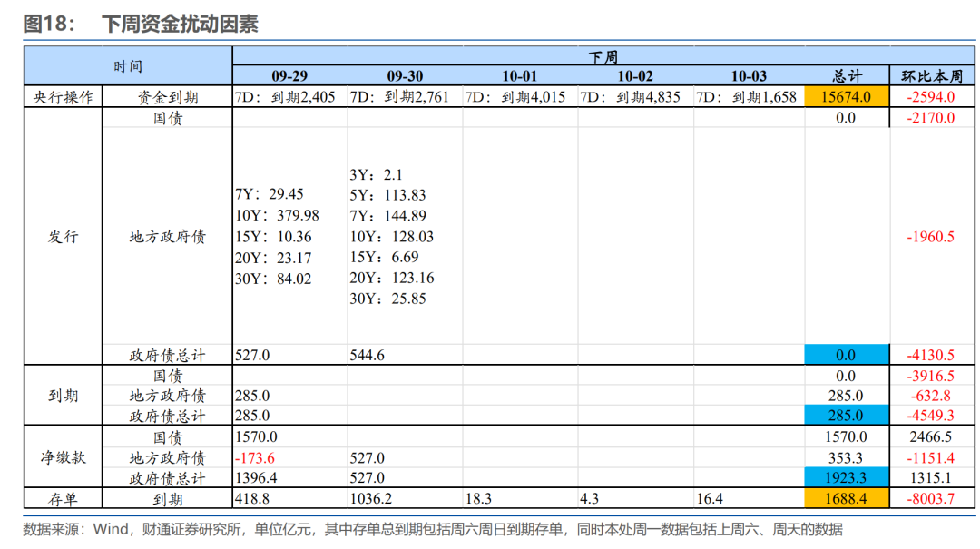Screen dimensions: 980x549
Task: Select the blue 1923.3 total cell
Action: point(846,478)
